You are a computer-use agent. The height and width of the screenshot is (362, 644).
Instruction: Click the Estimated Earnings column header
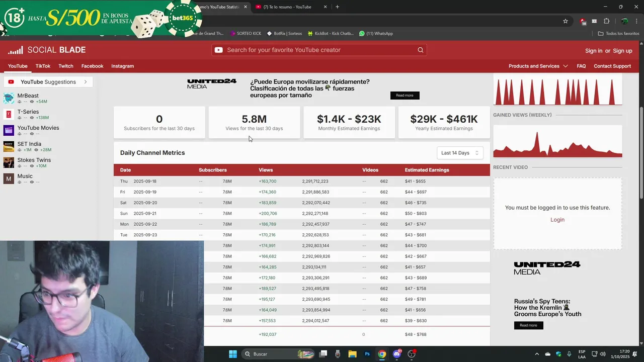pos(427,170)
